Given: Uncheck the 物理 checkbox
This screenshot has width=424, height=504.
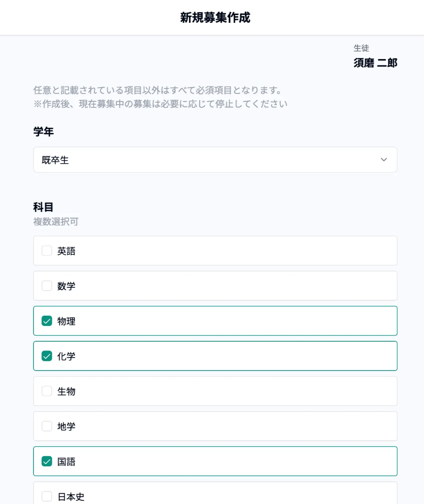Looking at the screenshot, I should (47, 321).
